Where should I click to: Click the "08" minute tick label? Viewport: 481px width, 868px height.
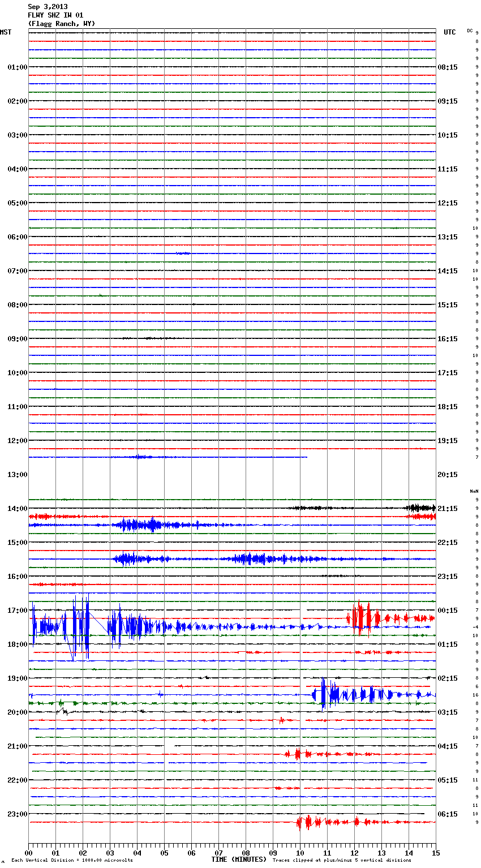click(x=246, y=853)
